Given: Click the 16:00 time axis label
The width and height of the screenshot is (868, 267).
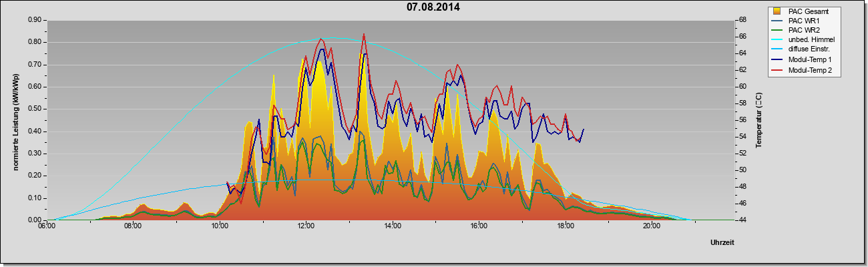Looking at the screenshot, I should click(479, 227).
